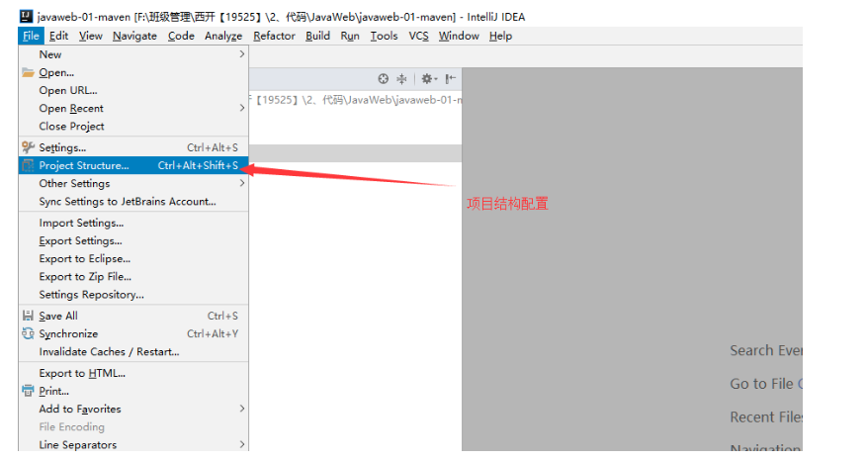Open Settings Repository...
Image resolution: width=868 pixels, height=461 pixels.
(x=133, y=294)
